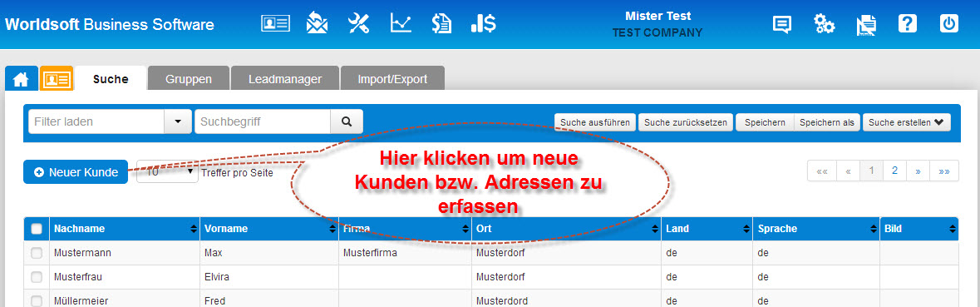This screenshot has width=980, height=307.
Task: Click the Neuer Kunde button
Action: tap(76, 172)
